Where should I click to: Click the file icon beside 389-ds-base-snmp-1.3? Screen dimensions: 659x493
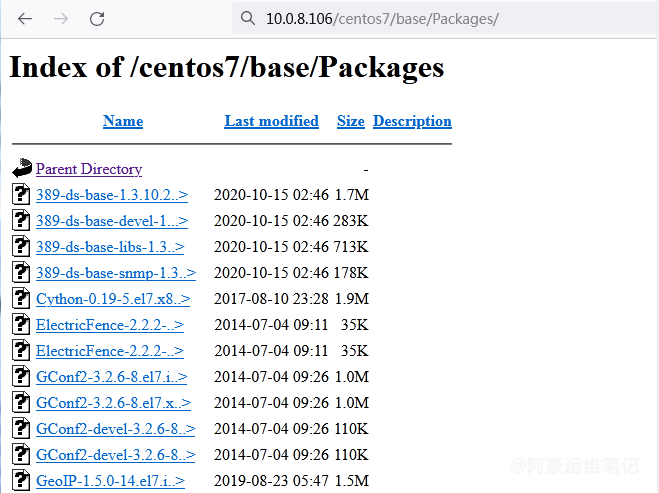(21, 272)
